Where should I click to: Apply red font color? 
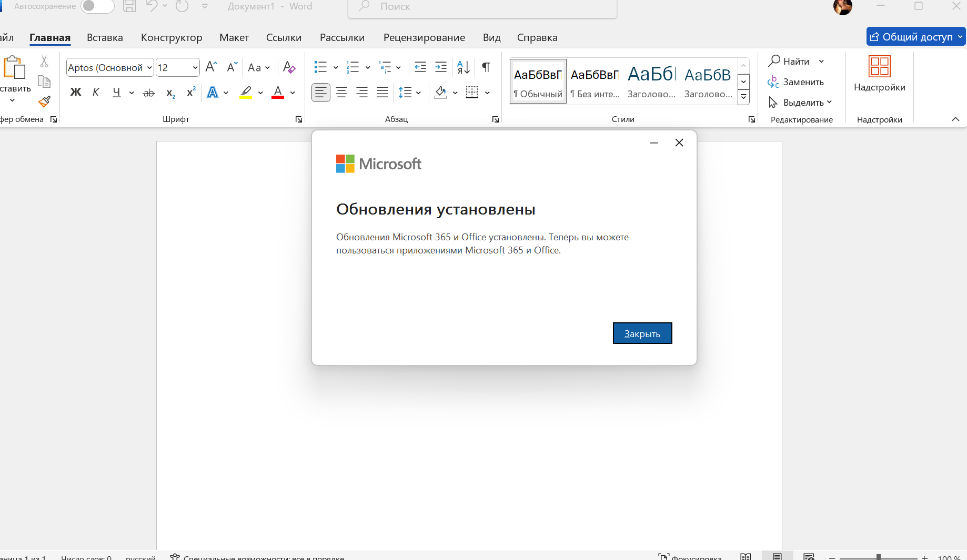click(278, 93)
